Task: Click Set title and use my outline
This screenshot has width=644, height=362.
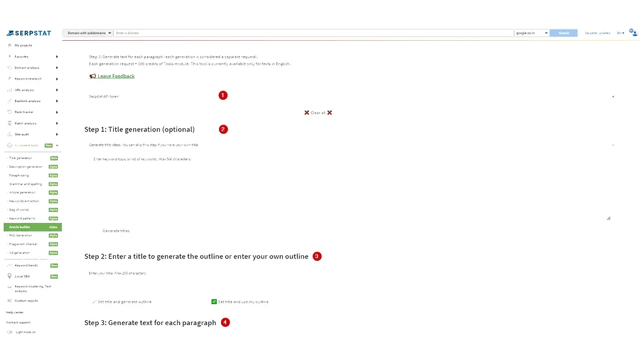Action: (240, 302)
